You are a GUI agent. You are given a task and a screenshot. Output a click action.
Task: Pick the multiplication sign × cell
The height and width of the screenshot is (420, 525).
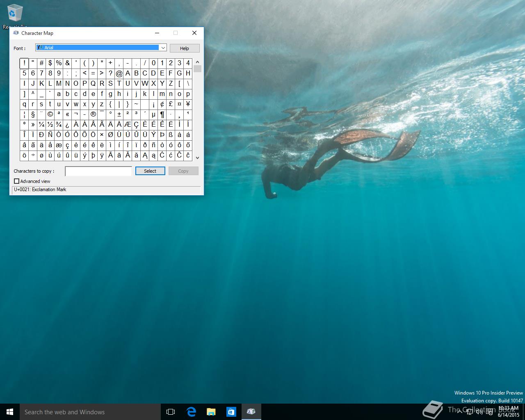click(102, 135)
